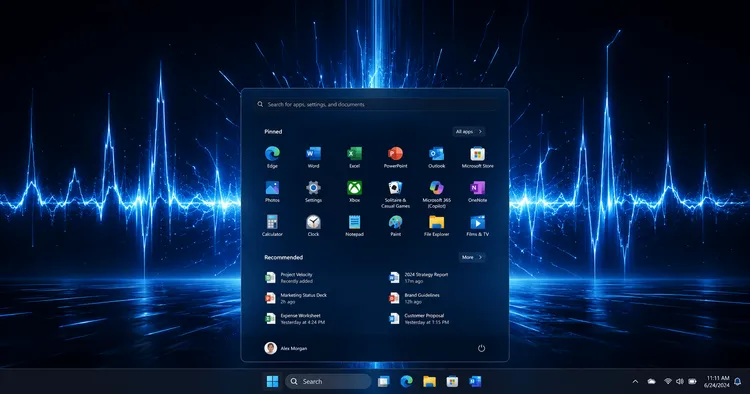Click the battery tray icon
This screenshot has height=394, width=750.
tap(692, 381)
